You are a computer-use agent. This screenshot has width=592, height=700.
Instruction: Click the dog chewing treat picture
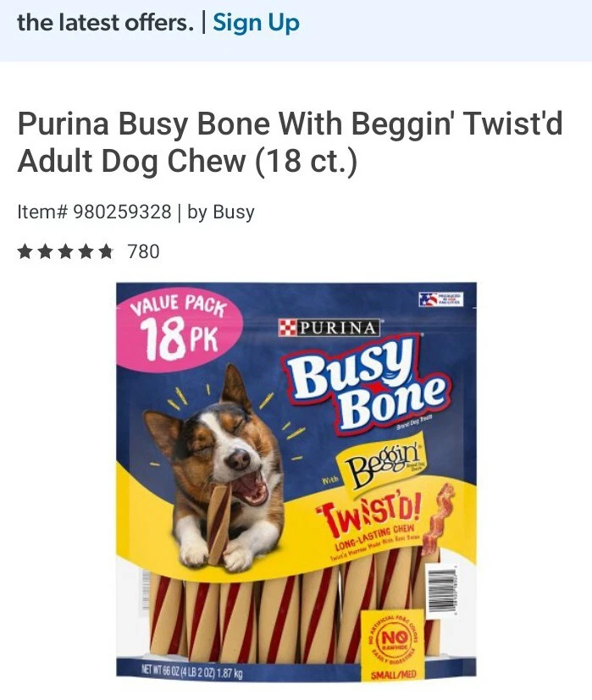click(x=214, y=469)
